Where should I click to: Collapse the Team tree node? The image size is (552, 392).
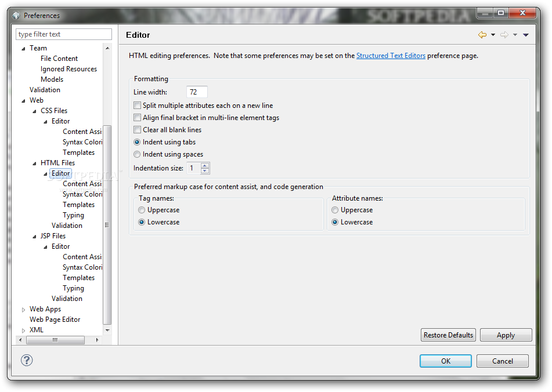click(23, 49)
